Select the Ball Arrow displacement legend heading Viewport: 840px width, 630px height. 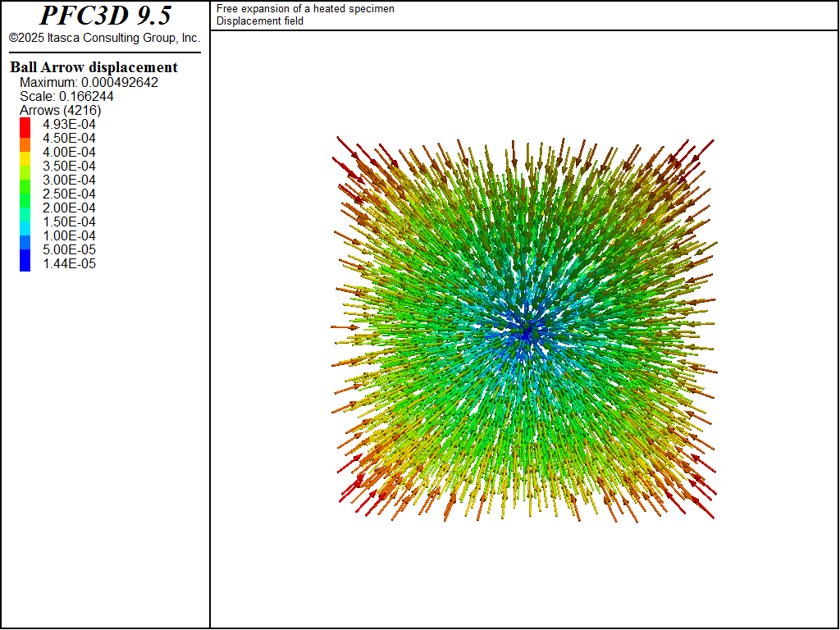(x=94, y=67)
